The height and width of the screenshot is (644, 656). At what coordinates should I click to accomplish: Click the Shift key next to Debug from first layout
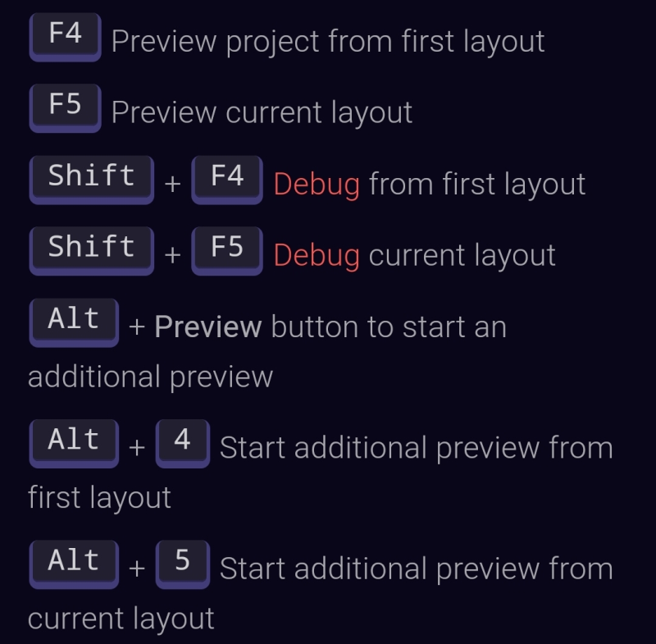pos(92,180)
